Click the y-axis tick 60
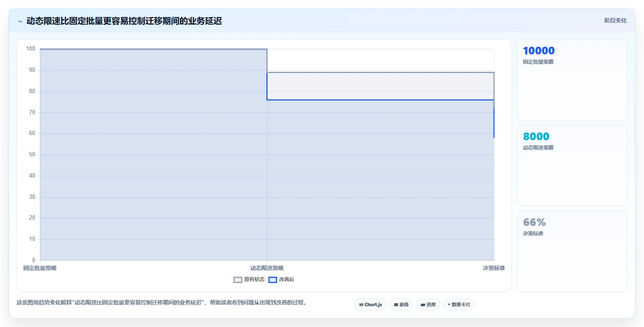 click(x=32, y=133)
